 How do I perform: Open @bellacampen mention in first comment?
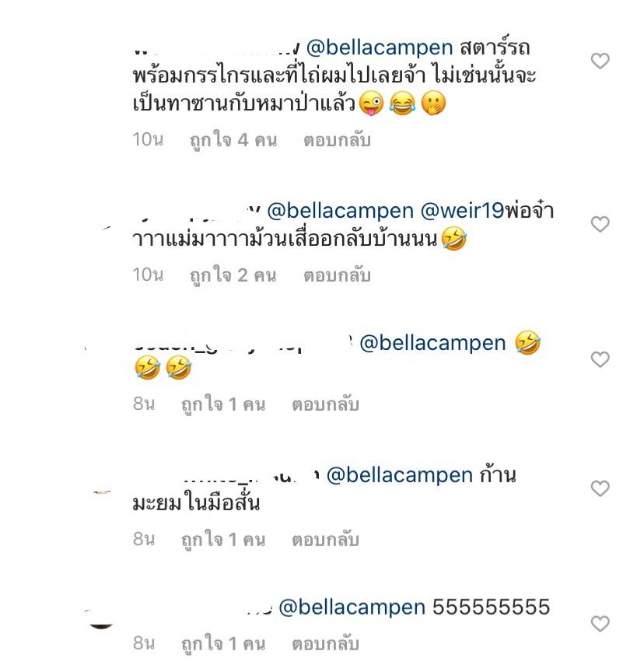click(x=380, y=47)
